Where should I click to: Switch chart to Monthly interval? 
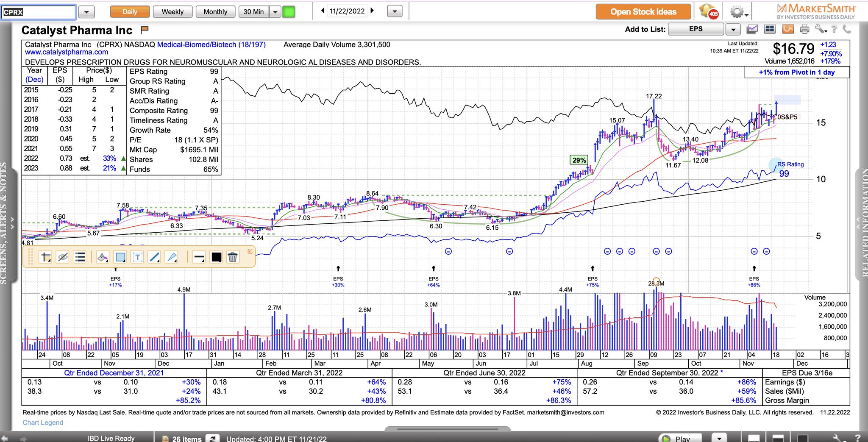pos(215,12)
